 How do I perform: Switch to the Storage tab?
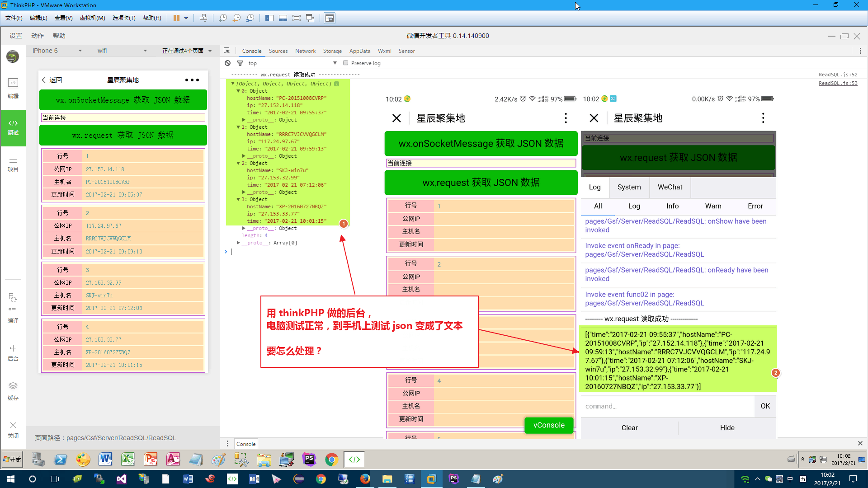[x=332, y=51]
